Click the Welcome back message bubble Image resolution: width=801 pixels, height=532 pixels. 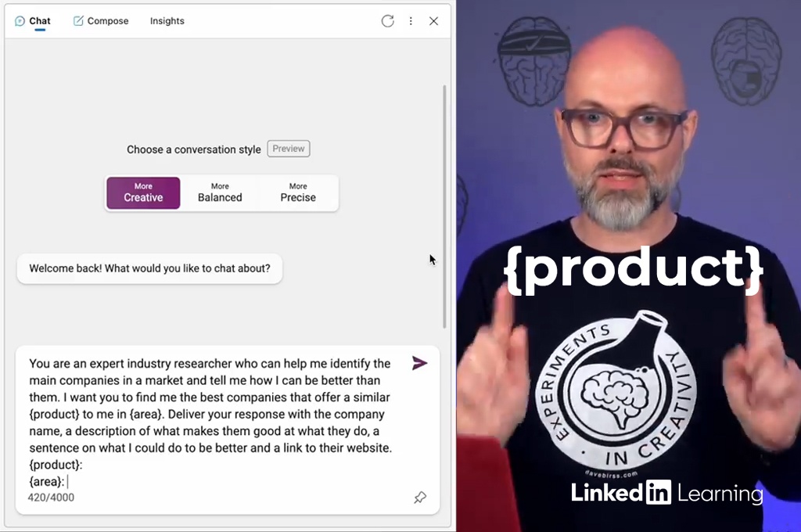coord(149,268)
